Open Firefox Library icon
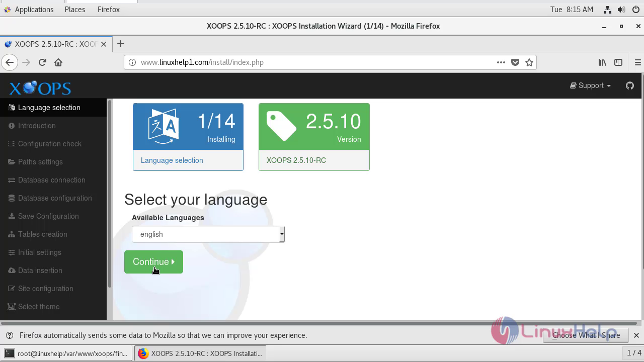 [602, 62]
